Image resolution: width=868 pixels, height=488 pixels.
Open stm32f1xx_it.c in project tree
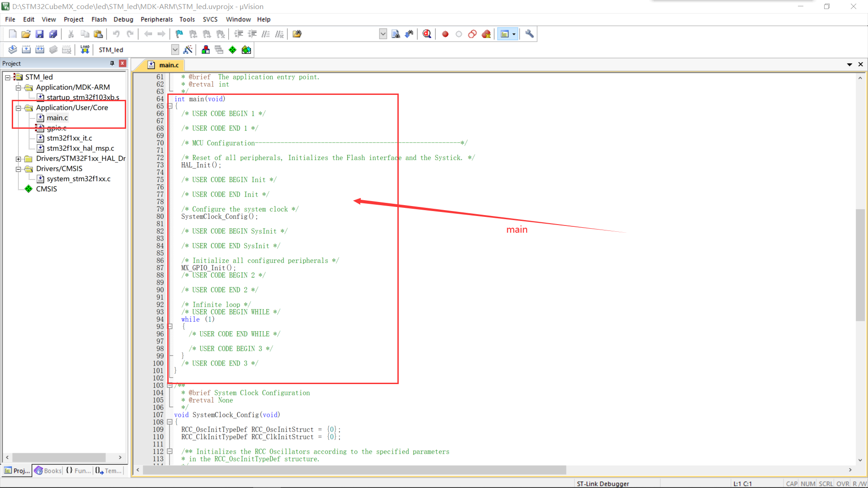coord(69,138)
